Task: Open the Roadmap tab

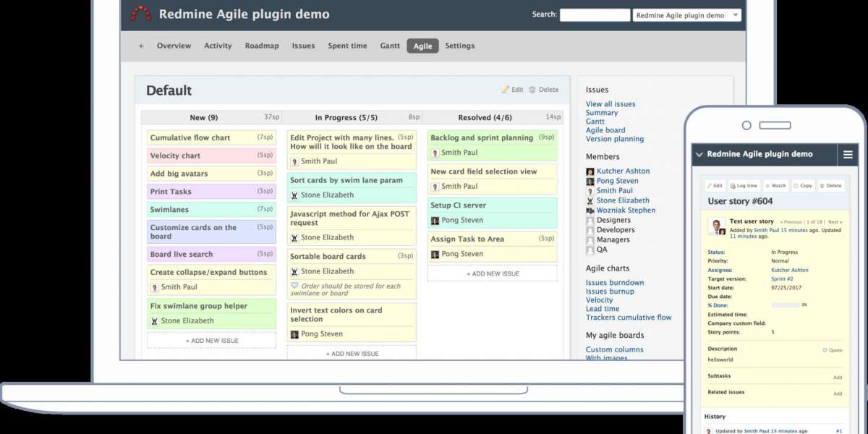Action: [261, 46]
